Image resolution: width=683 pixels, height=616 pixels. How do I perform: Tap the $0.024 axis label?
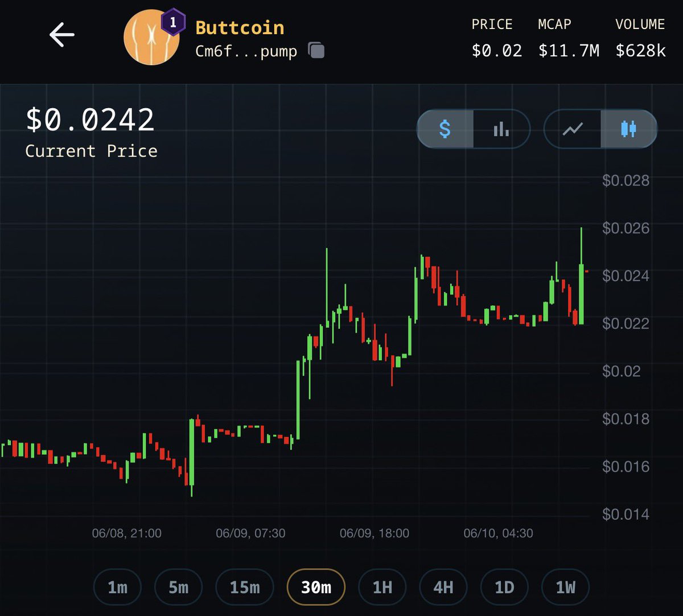[626, 276]
